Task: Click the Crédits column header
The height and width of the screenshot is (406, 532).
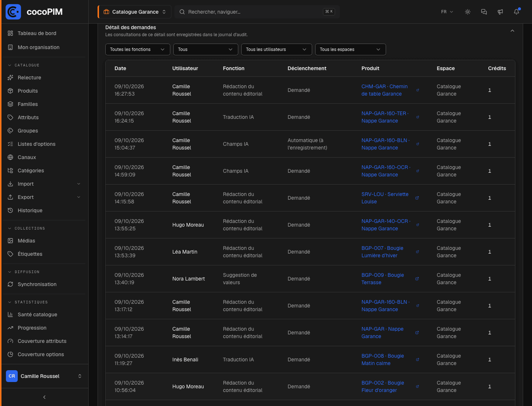Action: point(497,68)
